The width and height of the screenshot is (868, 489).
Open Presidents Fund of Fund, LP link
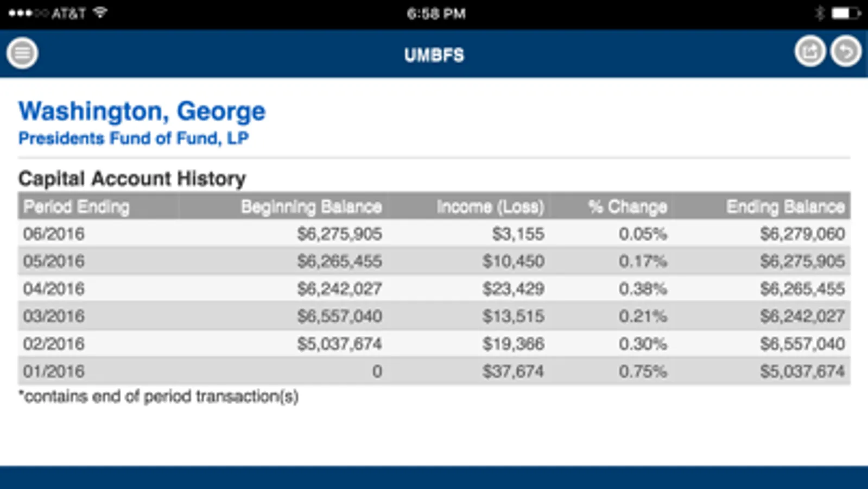(x=134, y=139)
